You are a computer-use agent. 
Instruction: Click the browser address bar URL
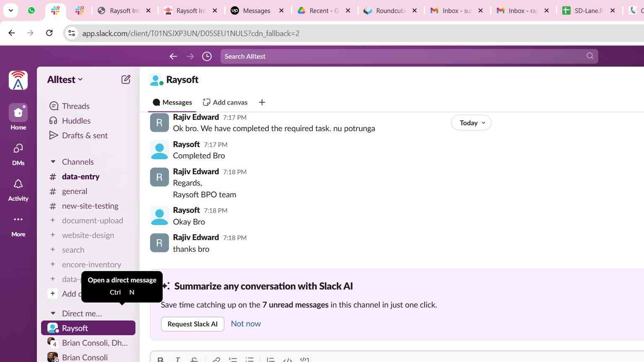coord(191,34)
